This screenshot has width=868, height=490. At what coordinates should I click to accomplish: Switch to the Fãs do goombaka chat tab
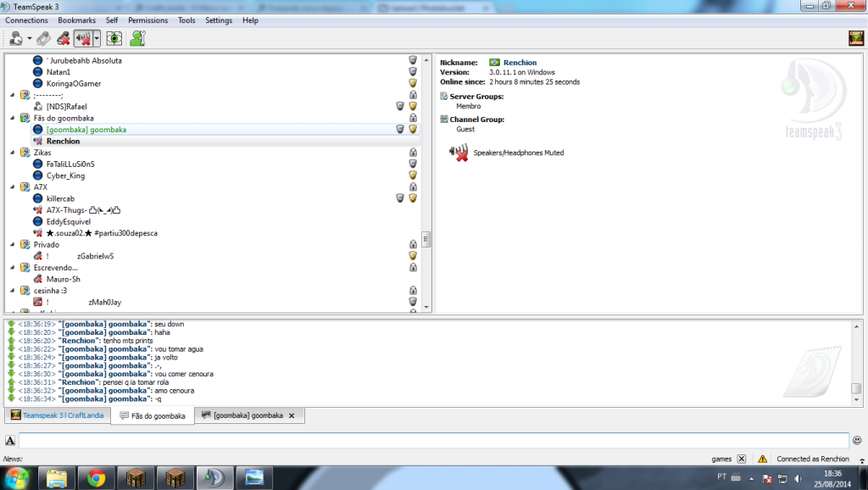point(153,415)
